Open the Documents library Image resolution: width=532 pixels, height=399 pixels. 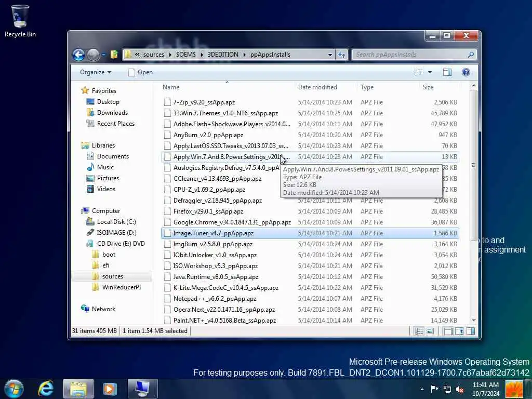pos(113,156)
